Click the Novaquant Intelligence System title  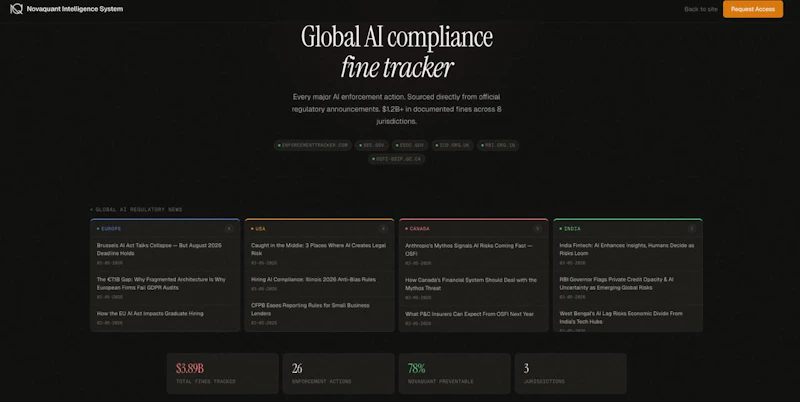74,9
